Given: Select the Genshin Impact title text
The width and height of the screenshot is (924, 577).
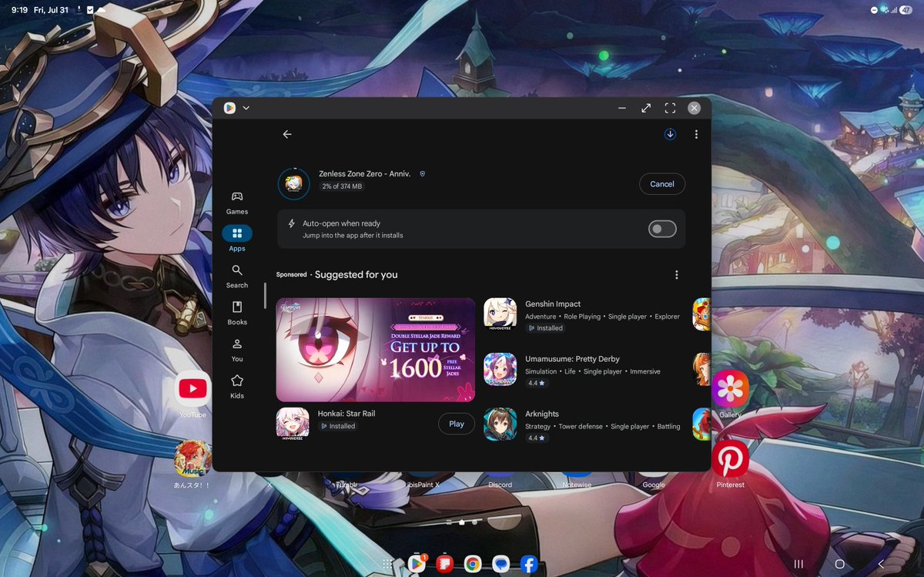Looking at the screenshot, I should click(x=553, y=304).
